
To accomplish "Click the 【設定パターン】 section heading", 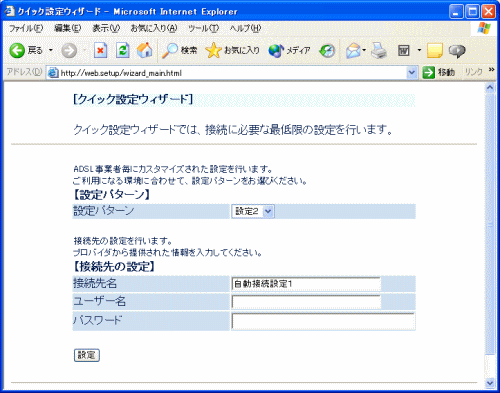I will [x=111, y=194].
